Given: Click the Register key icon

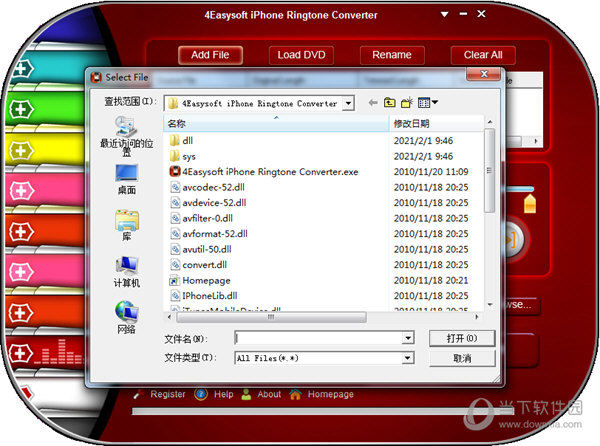Looking at the screenshot, I should coord(139,394).
